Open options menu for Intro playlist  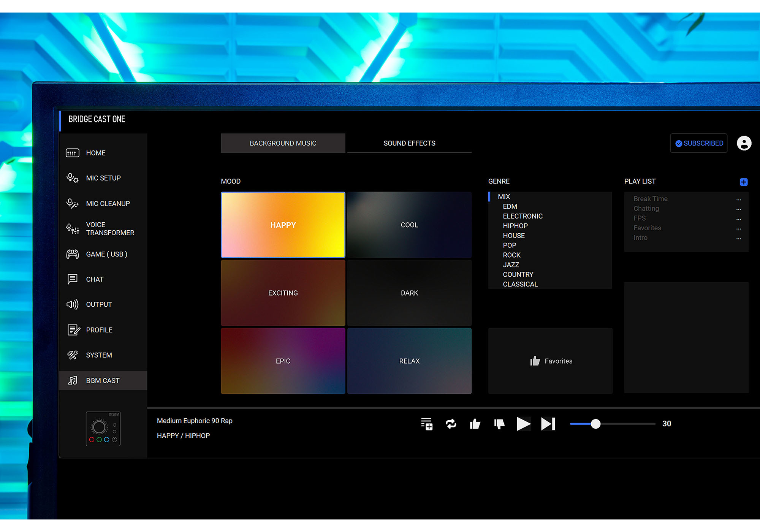pyautogui.click(x=739, y=238)
